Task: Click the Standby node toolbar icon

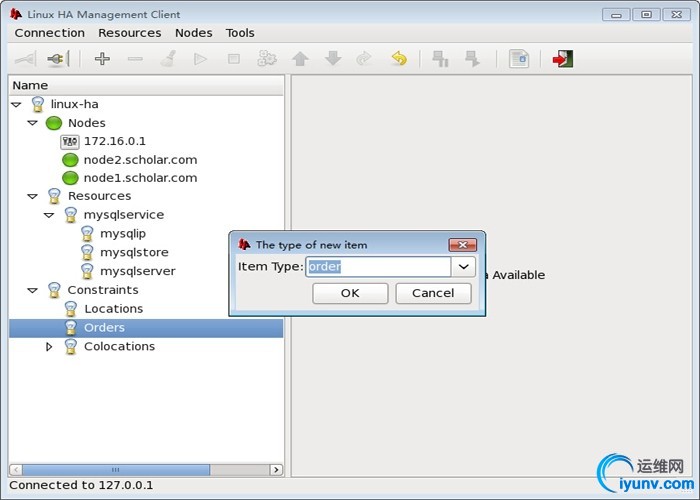Action: point(440,59)
